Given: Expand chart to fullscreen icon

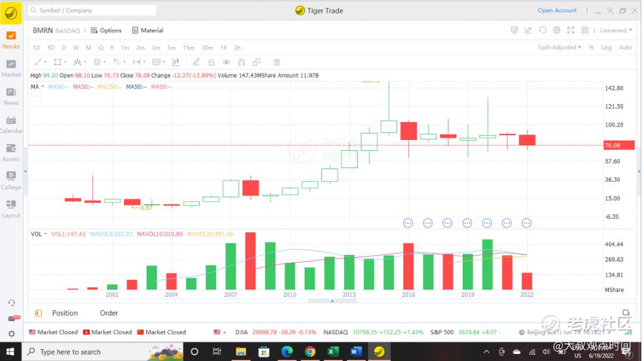Looking at the screenshot, I should coord(571,30).
